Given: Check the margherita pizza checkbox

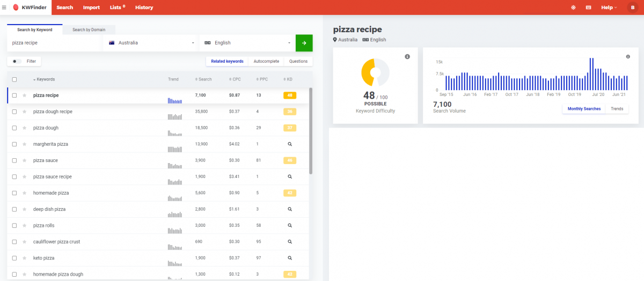Looking at the screenshot, I should (x=14, y=144).
